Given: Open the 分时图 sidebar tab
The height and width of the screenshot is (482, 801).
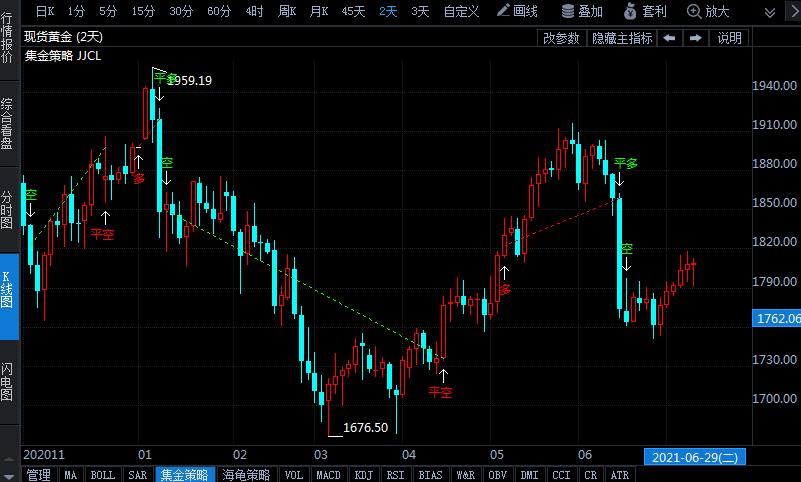Looking at the screenshot, I should tap(7, 210).
